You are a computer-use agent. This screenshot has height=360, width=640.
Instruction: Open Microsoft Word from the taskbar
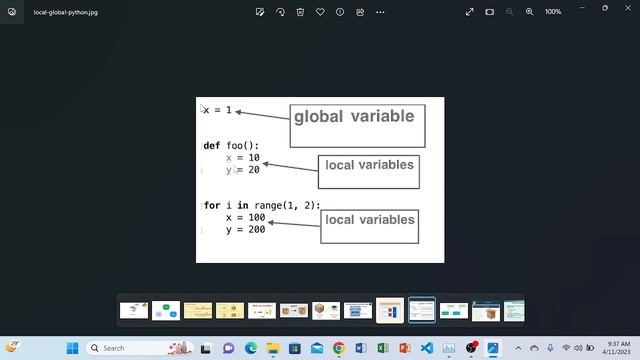click(x=361, y=348)
